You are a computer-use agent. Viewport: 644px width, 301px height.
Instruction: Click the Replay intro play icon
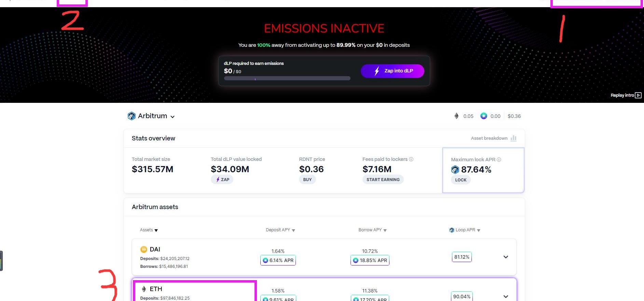(x=638, y=95)
